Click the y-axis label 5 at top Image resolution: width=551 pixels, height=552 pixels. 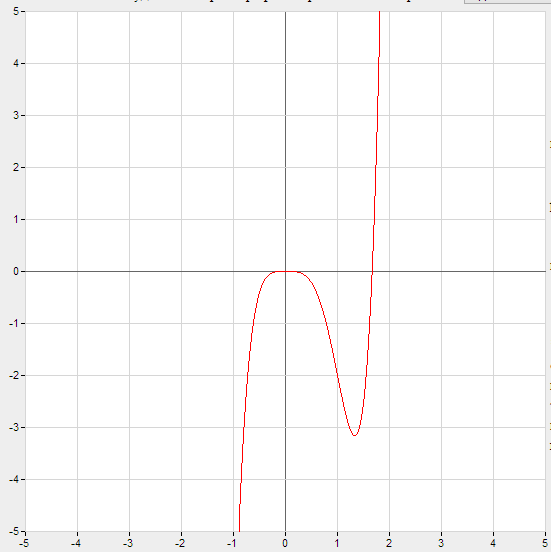(x=16, y=12)
